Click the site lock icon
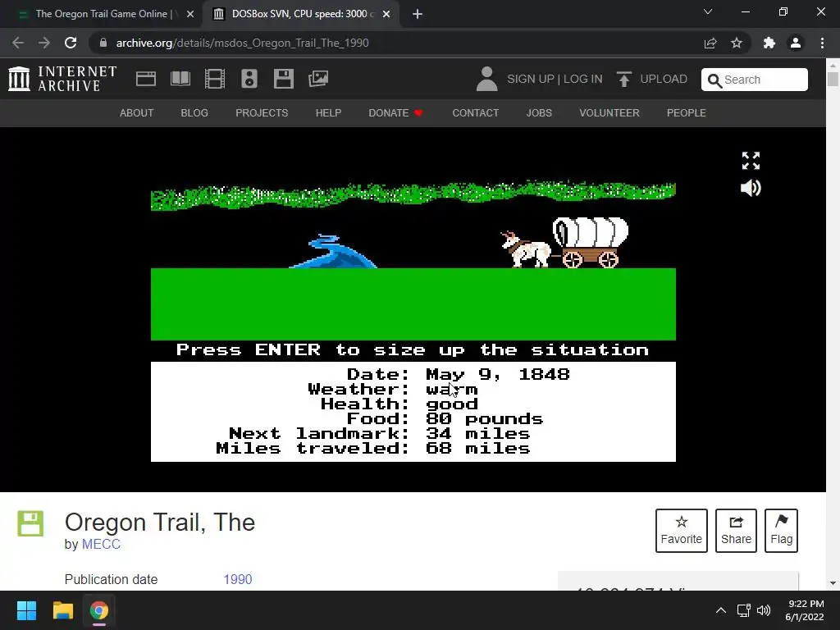The height and width of the screenshot is (630, 840). pyautogui.click(x=103, y=43)
